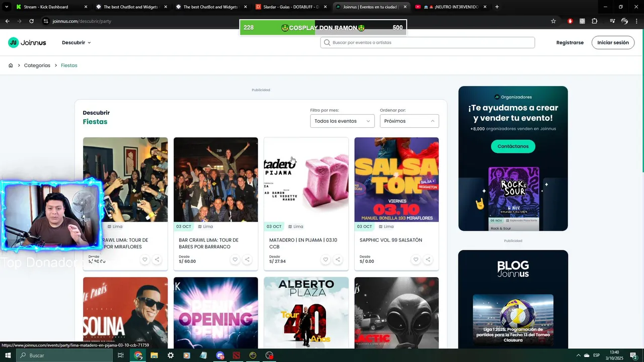This screenshot has height=362, width=644.
Task: Open the Dota 2 taskbar icon
Action: click(x=236, y=355)
